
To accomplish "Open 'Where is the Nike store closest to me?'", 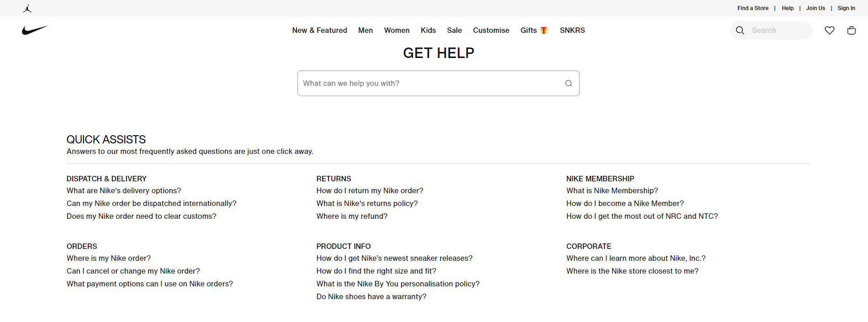I will [x=633, y=271].
